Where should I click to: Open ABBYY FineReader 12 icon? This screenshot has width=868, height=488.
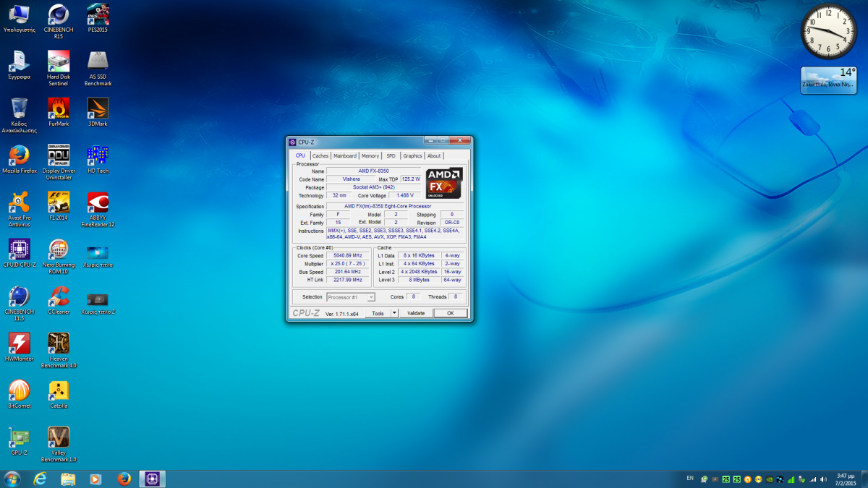pos(98,210)
